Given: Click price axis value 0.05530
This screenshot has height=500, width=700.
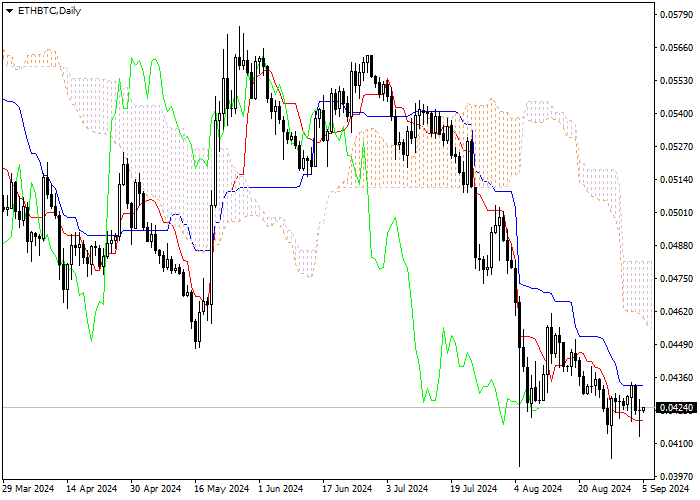Looking at the screenshot, I should 676,81.
